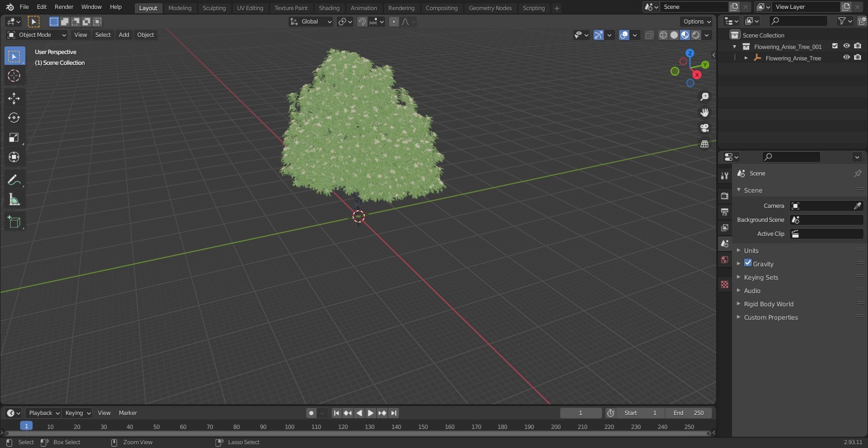Viewport: 868px width, 448px height.
Task: Open the Global transform orientation dropdown
Action: [311, 22]
